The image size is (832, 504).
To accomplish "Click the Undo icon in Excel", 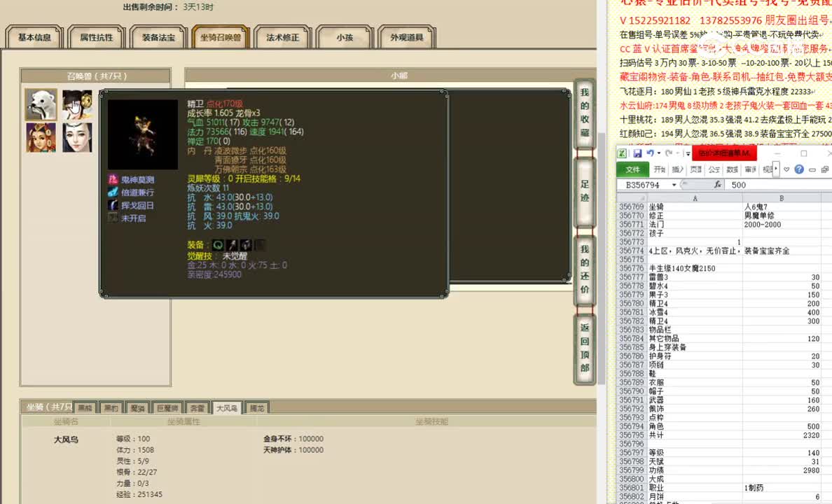I will pyautogui.click(x=650, y=152).
